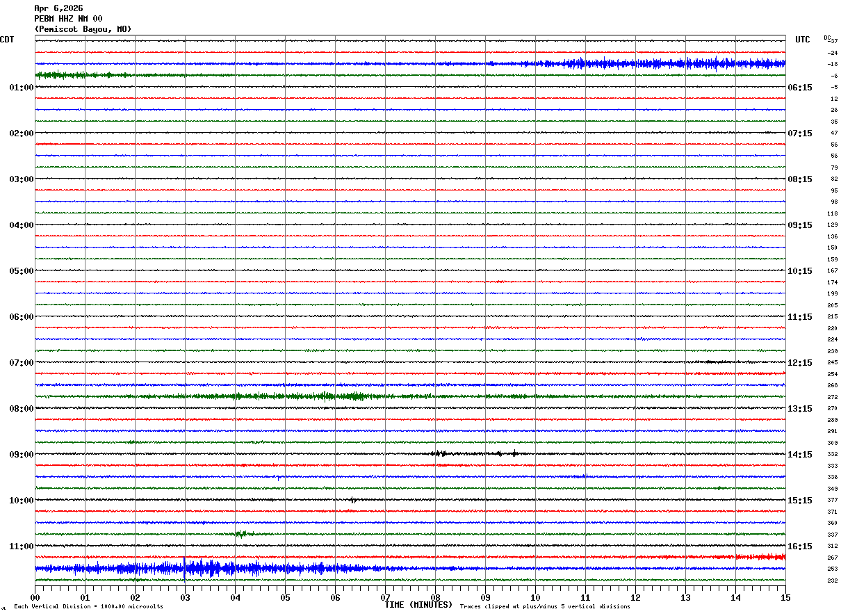Select the 06:00 CDT hour label
The width and height of the screenshot is (841, 616).
(22, 317)
